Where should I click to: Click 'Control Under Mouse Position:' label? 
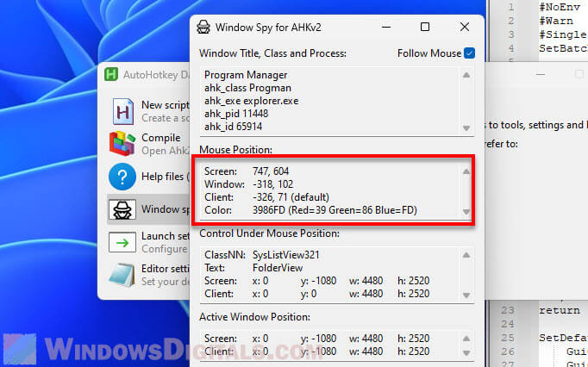coord(269,233)
